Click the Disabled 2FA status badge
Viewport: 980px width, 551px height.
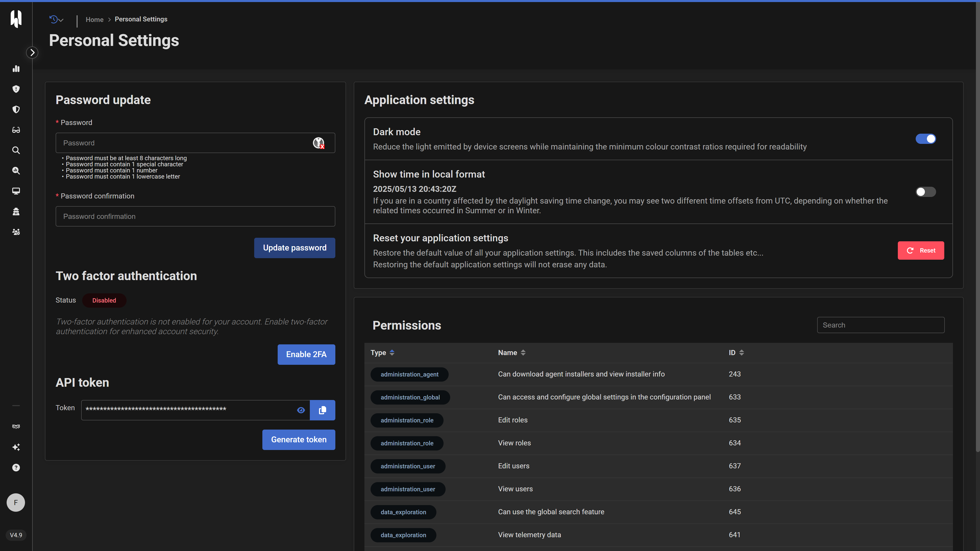[104, 300]
